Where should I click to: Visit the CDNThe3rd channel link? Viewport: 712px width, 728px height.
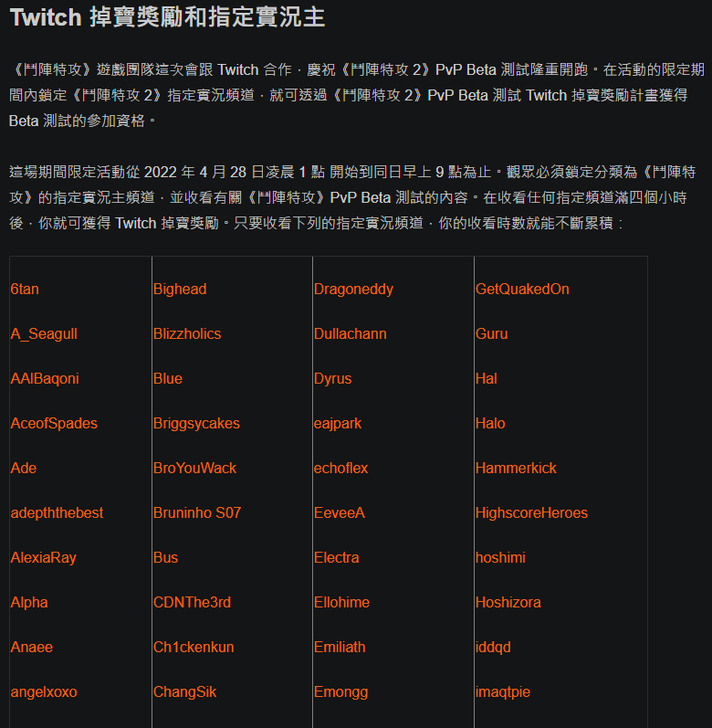(192, 602)
